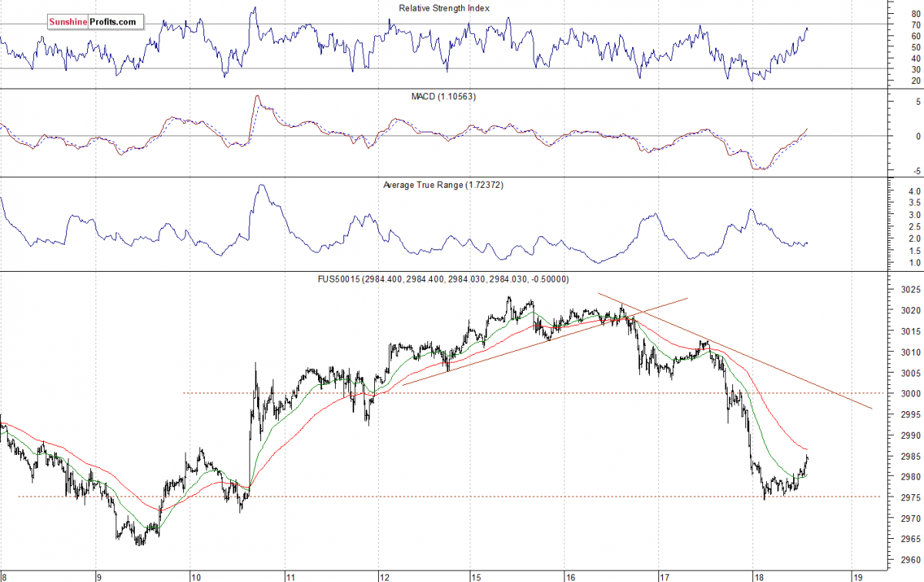Screen dimensions: 924x582
Task: Click the 4.0 value on ATR axis
Action: [893, 191]
